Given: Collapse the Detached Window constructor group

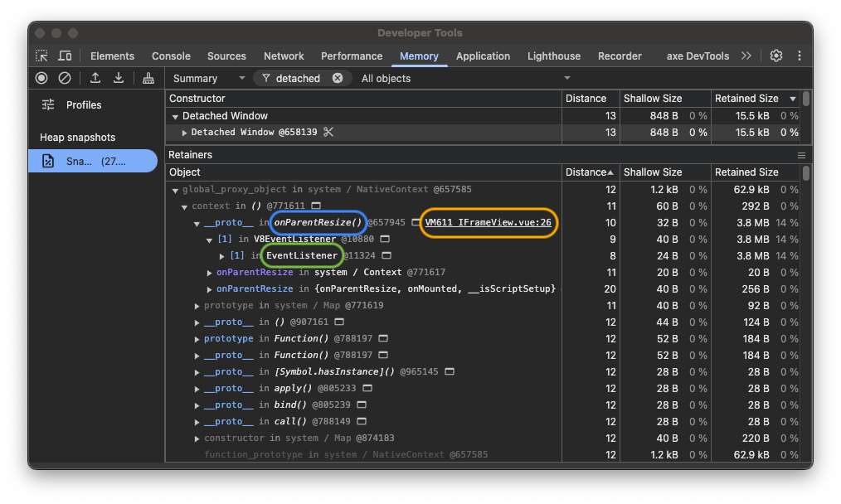Looking at the screenshot, I should 175,116.
